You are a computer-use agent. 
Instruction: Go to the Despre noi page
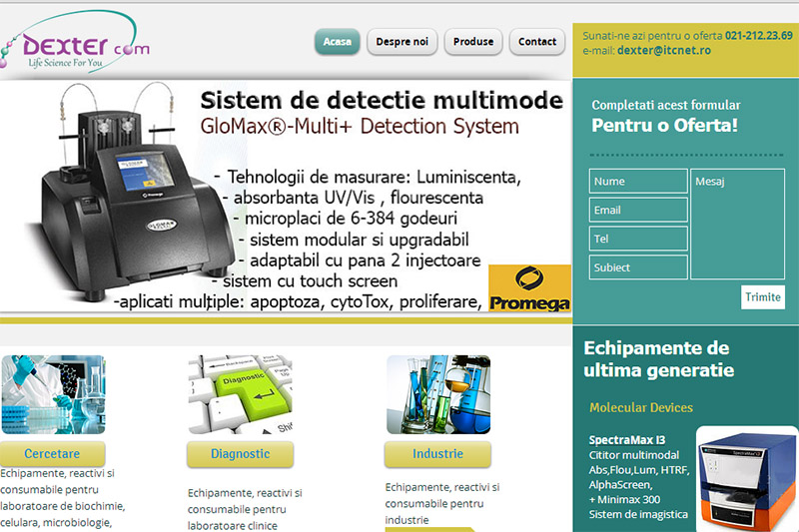[x=402, y=42]
